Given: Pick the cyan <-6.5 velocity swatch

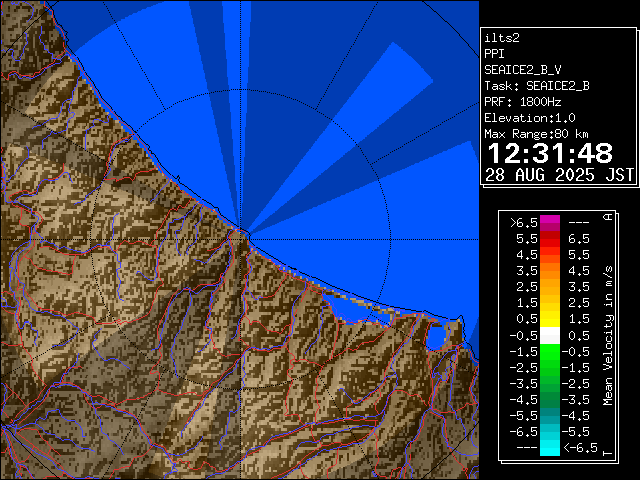Looking at the screenshot, I should [x=549, y=448].
